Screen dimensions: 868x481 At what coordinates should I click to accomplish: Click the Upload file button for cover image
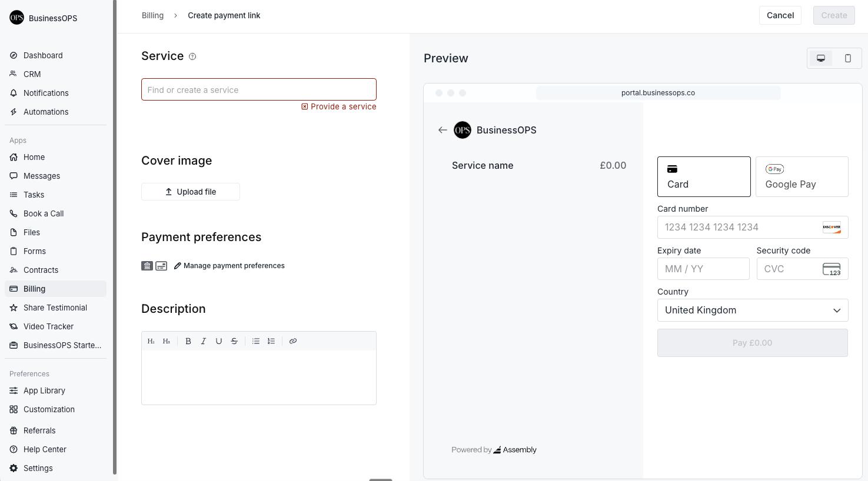coord(190,191)
